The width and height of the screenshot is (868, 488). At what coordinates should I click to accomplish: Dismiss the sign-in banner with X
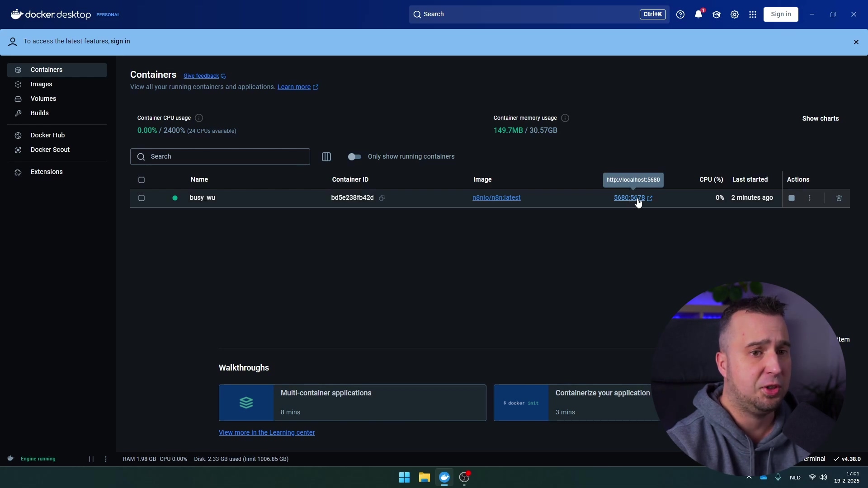point(856,42)
